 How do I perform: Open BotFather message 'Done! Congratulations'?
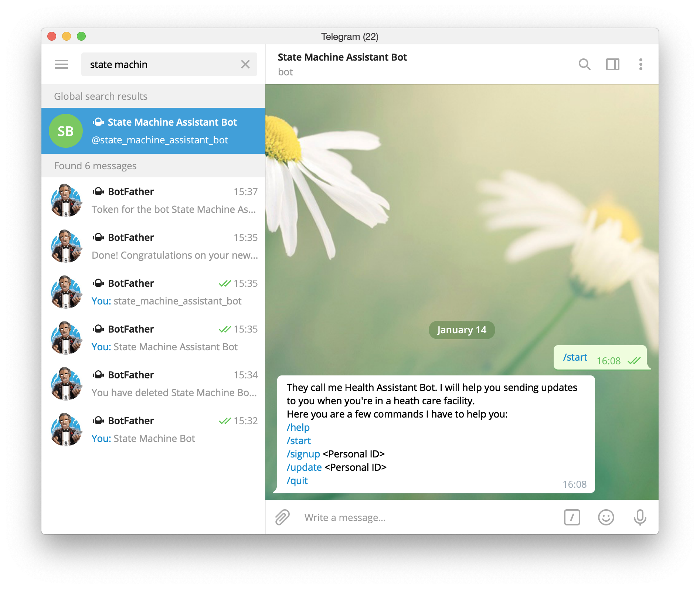click(x=153, y=246)
